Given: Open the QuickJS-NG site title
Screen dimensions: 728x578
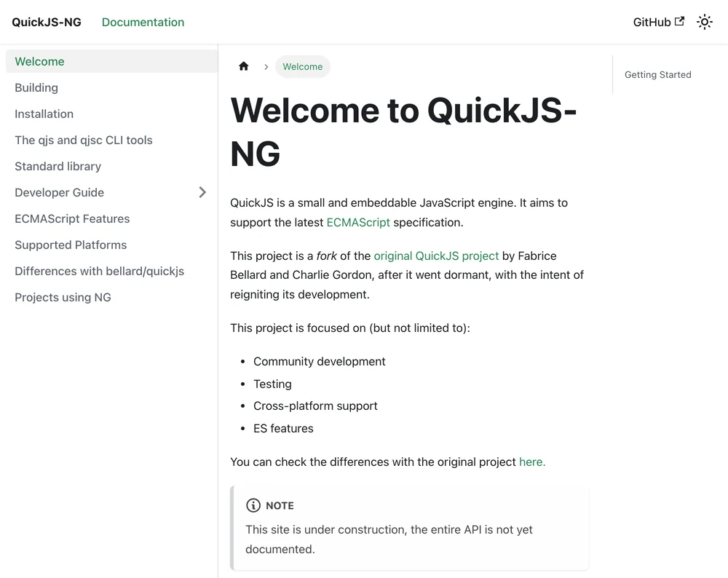Looking at the screenshot, I should tap(47, 23).
